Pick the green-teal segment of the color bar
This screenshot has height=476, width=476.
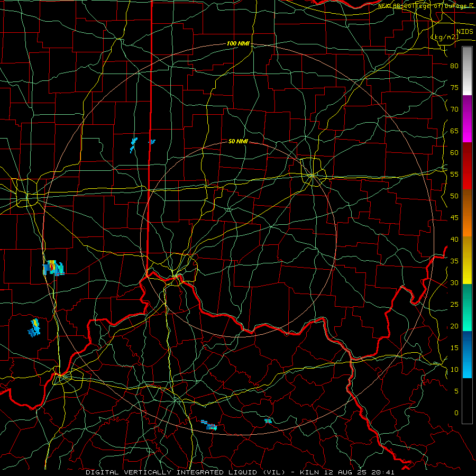pos(467,307)
